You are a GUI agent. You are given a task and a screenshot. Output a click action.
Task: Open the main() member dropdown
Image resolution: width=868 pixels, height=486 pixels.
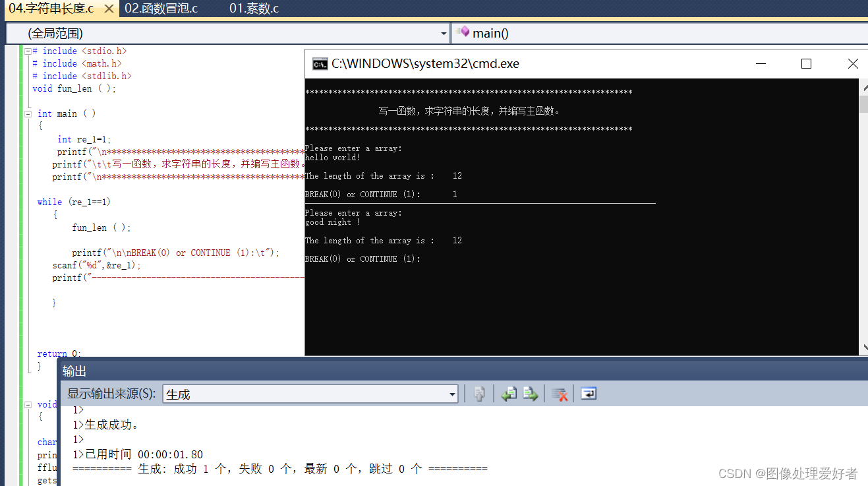point(660,33)
